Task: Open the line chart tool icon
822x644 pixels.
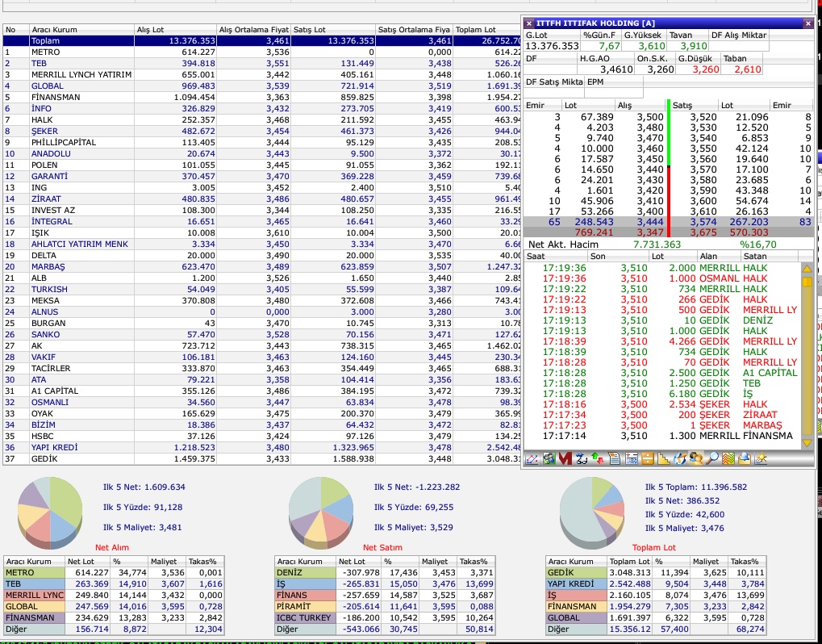Action: [x=532, y=459]
